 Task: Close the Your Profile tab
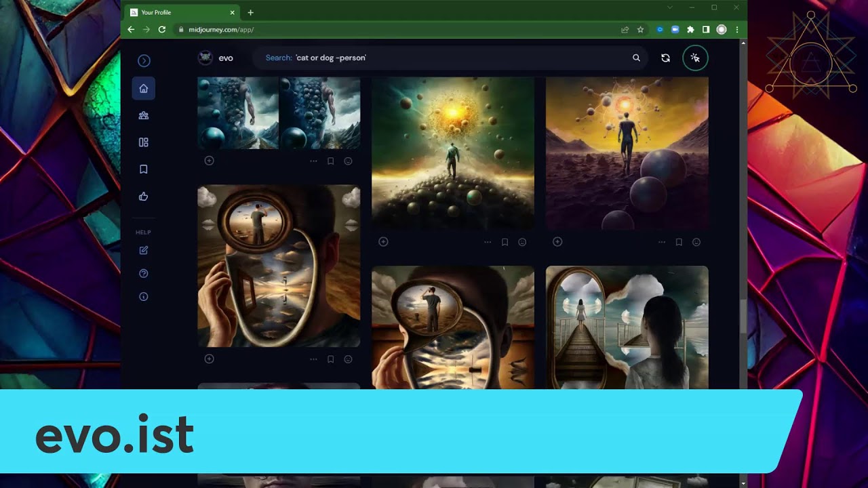[233, 12]
